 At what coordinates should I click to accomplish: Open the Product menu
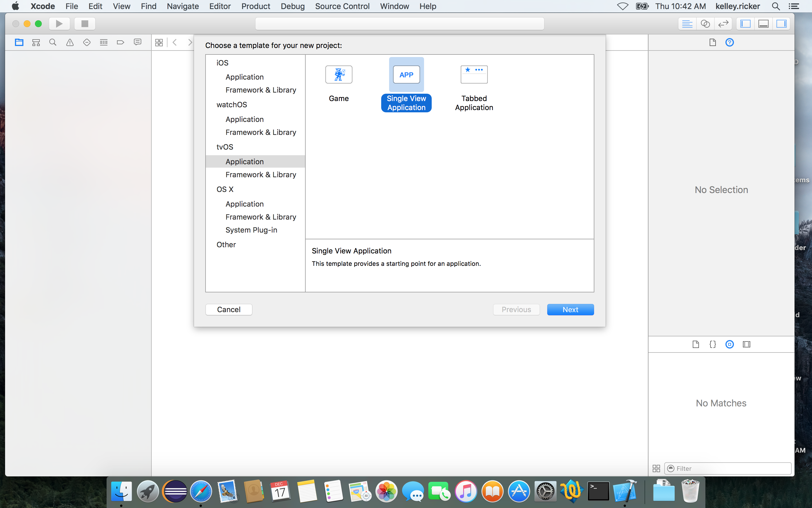click(x=256, y=6)
